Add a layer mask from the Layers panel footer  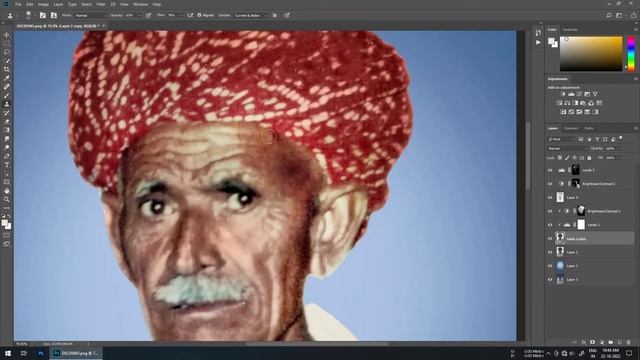pos(593,342)
